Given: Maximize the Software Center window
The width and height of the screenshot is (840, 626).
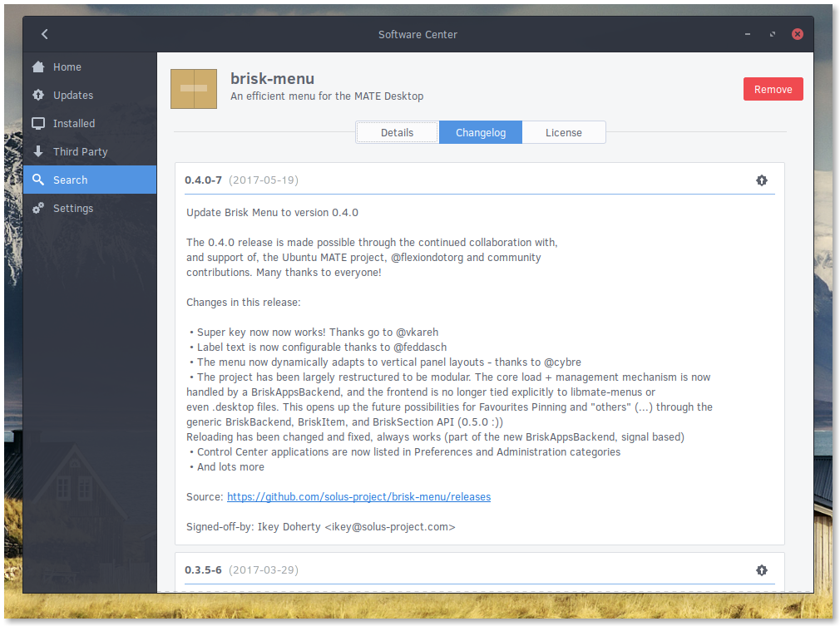Looking at the screenshot, I should pos(773,34).
